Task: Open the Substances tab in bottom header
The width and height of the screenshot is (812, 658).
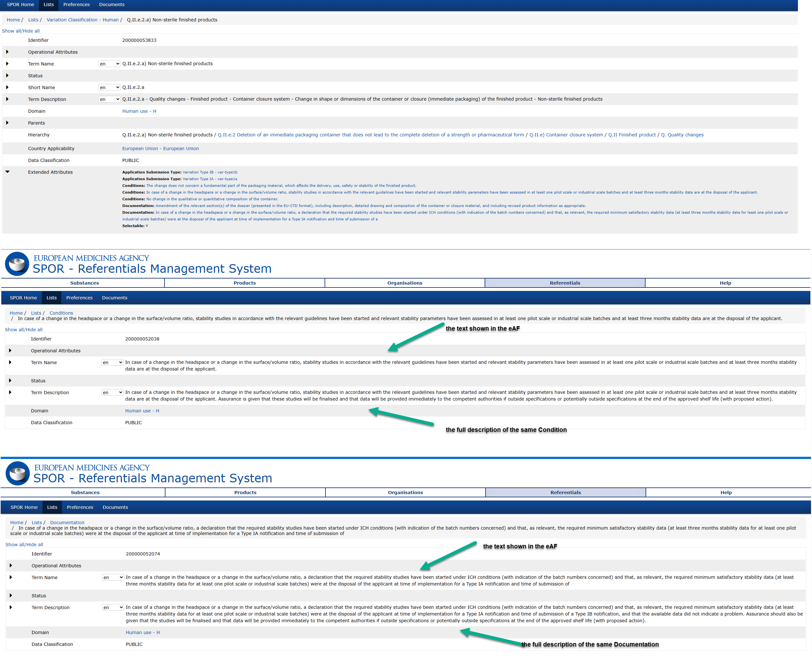Action: [x=85, y=493]
